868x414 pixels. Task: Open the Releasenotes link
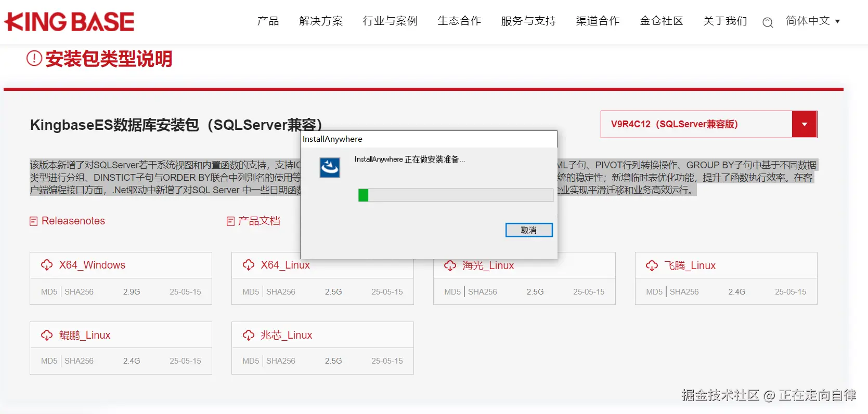tap(73, 221)
